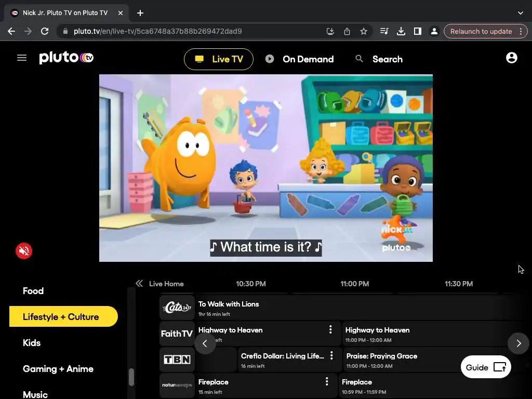Open the hamburger menu next to Pluto logo
532x399 pixels.
point(22,58)
